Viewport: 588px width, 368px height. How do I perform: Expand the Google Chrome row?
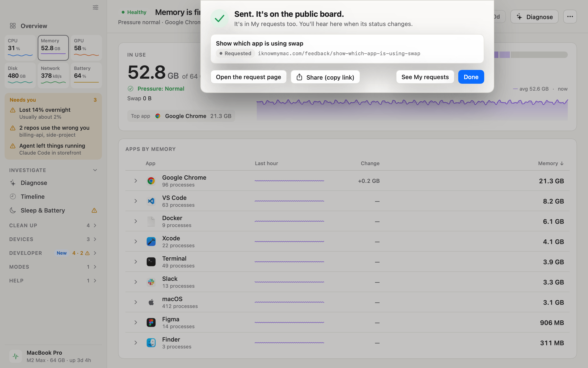click(136, 181)
